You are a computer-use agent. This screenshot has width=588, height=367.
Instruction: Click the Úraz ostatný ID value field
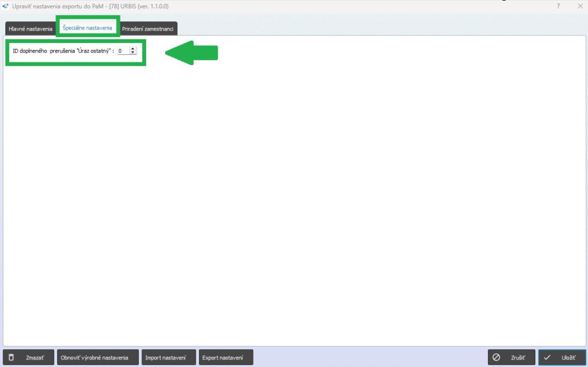point(123,51)
